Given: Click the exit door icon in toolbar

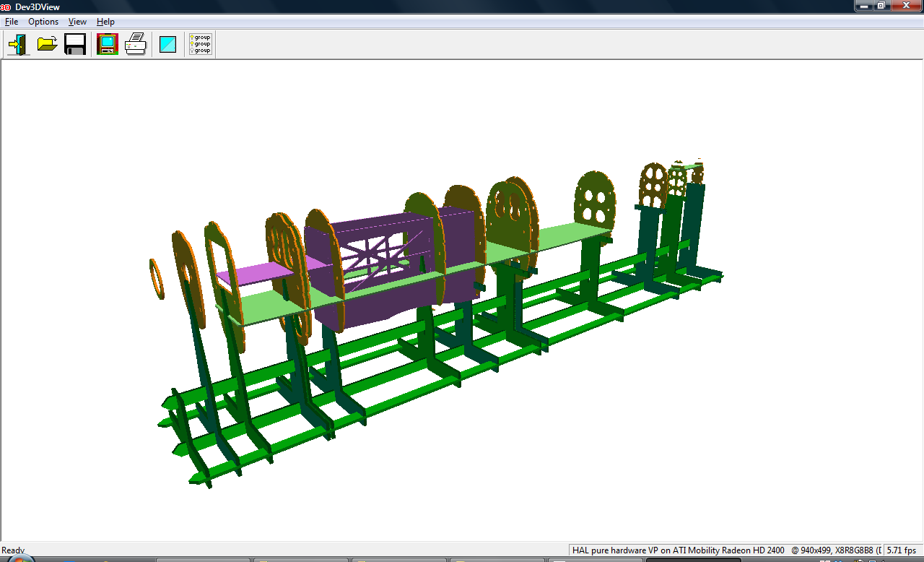Looking at the screenshot, I should 18,44.
